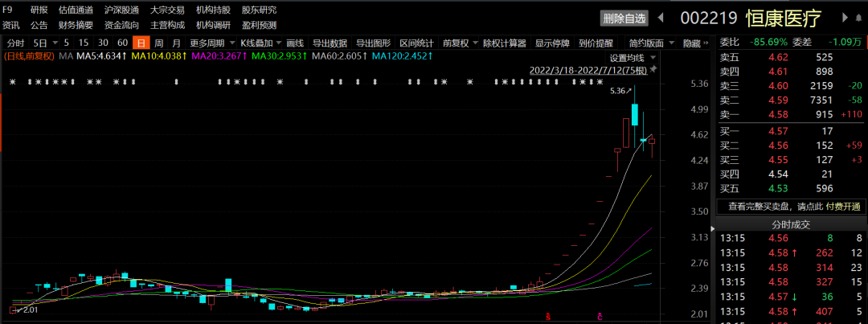Switch to the 分时 chart view
Screen dimensions: 868x324
click(x=15, y=43)
